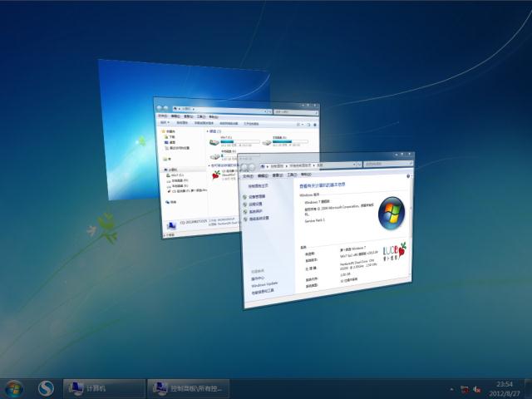The height and width of the screenshot is (399, 532).
Task: Open the Windows Start orb
Action: click(x=14, y=389)
